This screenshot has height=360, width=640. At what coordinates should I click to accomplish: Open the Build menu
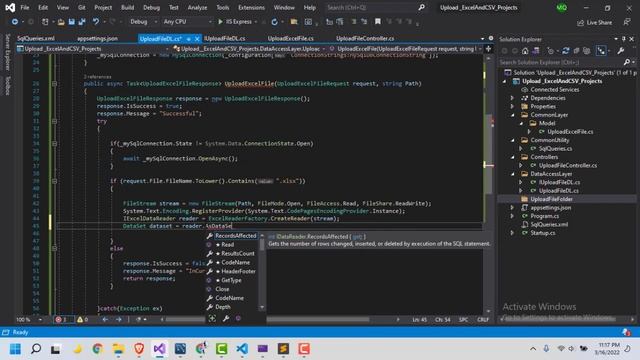127,7
